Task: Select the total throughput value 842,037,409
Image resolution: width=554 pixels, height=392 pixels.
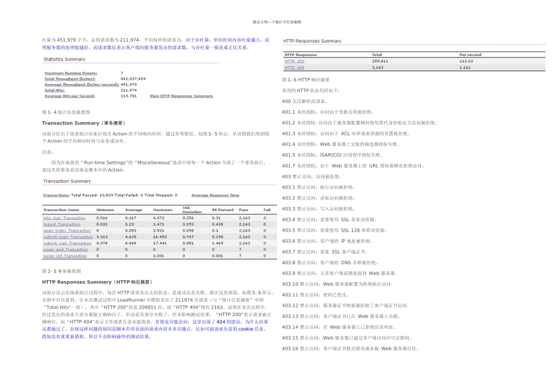Action: [x=133, y=79]
